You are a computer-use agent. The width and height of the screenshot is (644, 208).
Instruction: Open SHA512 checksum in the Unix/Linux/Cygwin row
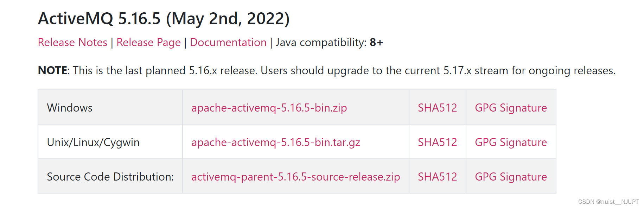click(437, 142)
